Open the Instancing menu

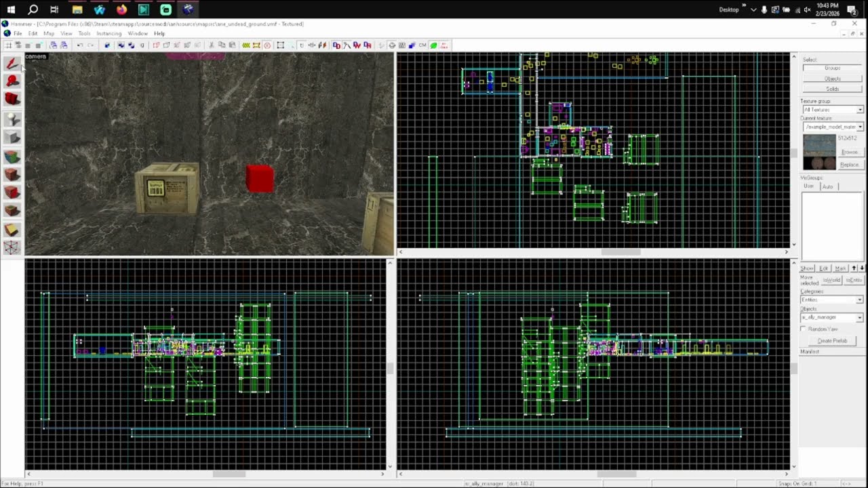[108, 33]
